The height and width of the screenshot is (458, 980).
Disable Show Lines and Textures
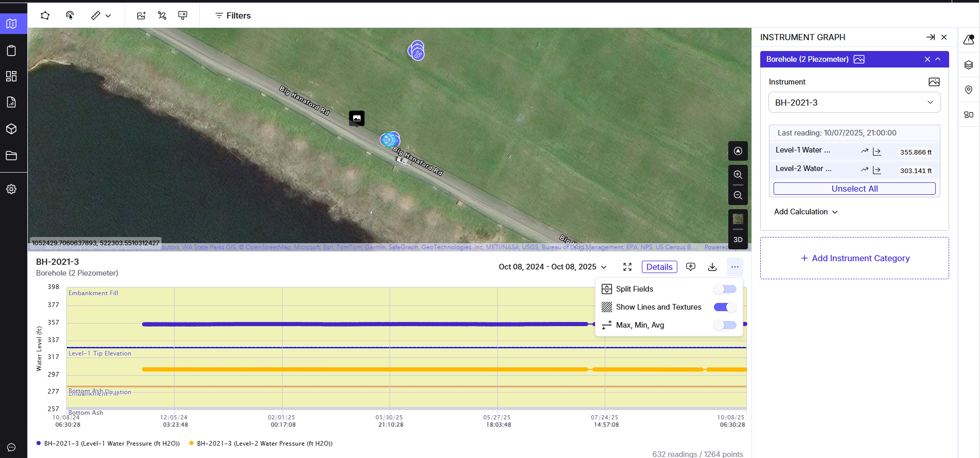point(725,307)
